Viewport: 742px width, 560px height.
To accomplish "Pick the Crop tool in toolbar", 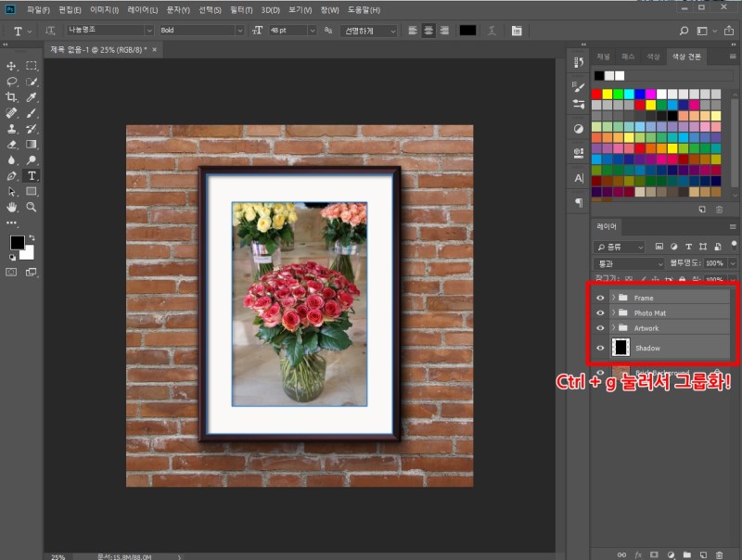I will pos(12,97).
